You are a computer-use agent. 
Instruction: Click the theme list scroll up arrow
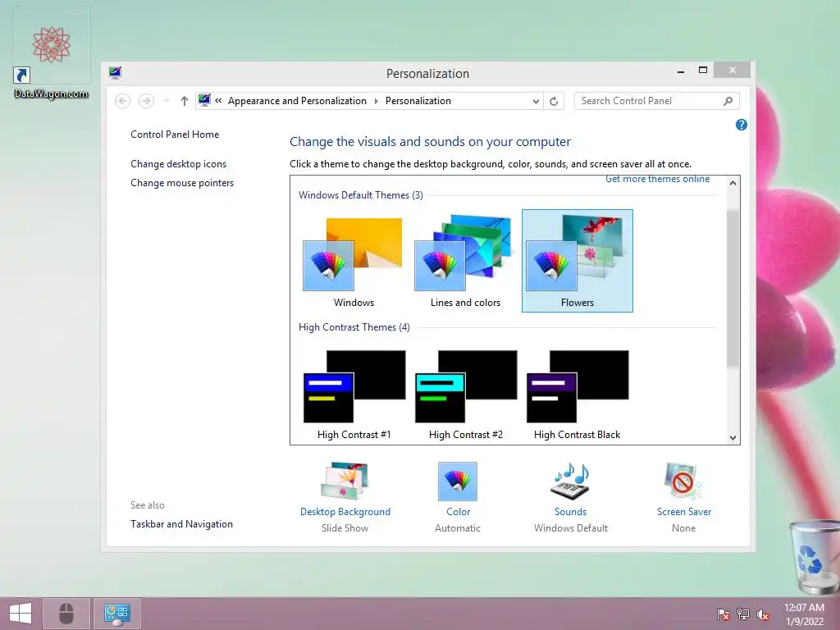(733, 183)
